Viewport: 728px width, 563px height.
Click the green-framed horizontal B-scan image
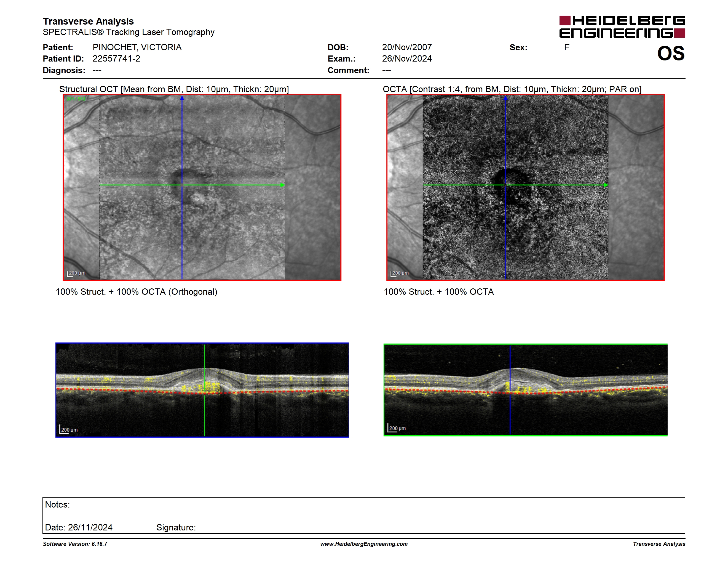[525, 390]
